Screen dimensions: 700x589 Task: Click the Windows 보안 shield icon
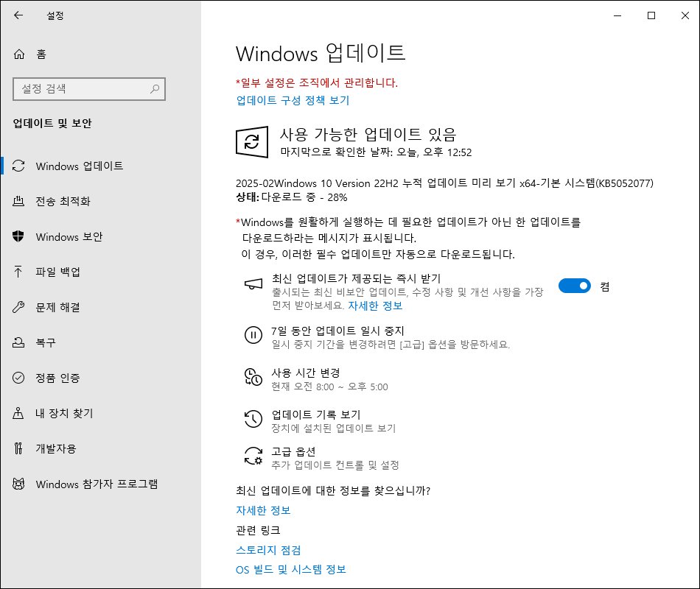[x=18, y=236]
